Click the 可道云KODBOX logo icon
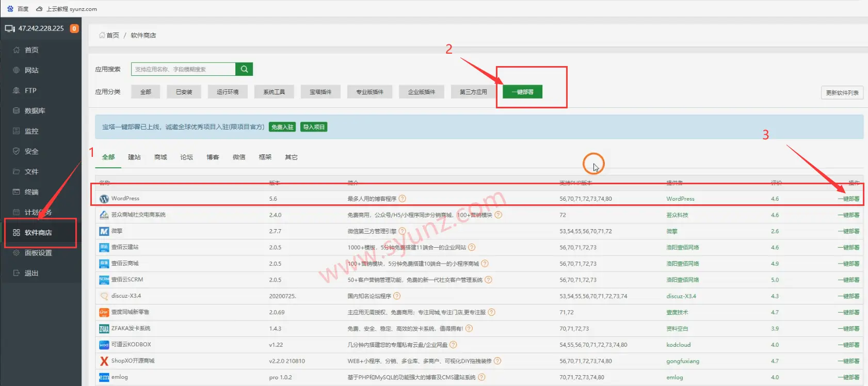This screenshot has width=868, height=386. click(x=104, y=345)
